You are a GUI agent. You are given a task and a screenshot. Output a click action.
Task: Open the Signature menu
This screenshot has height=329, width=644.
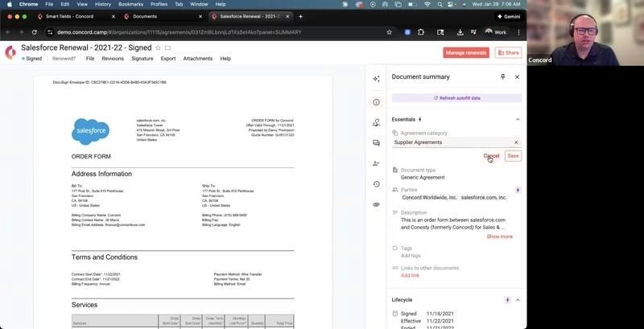pyautogui.click(x=142, y=59)
